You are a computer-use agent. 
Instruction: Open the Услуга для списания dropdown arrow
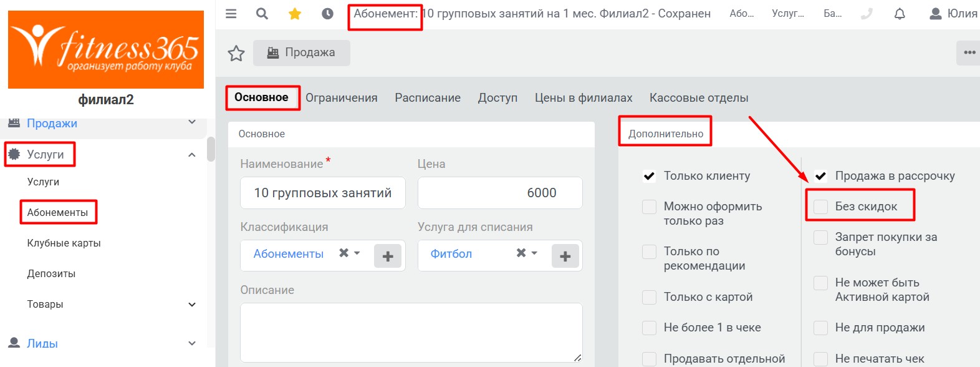(535, 253)
